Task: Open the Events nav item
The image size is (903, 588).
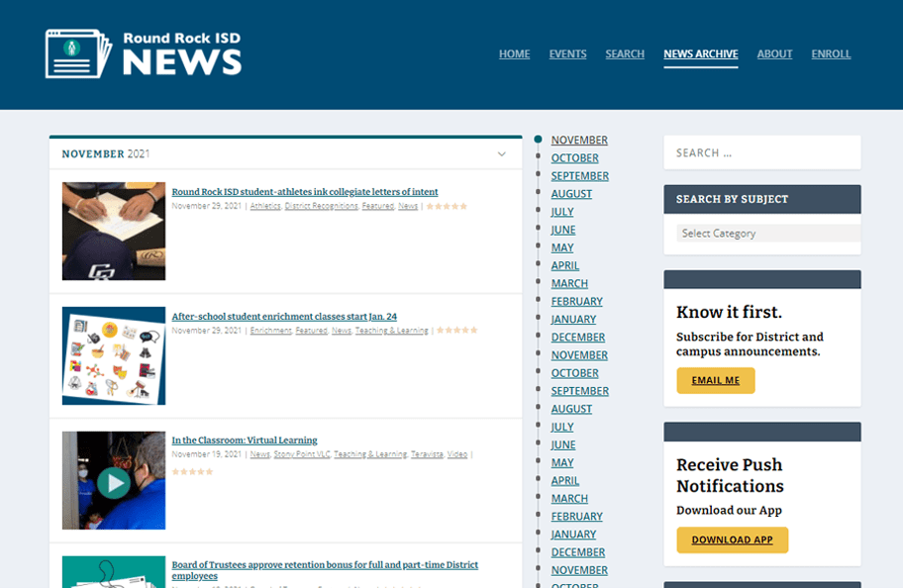Action: coord(567,53)
